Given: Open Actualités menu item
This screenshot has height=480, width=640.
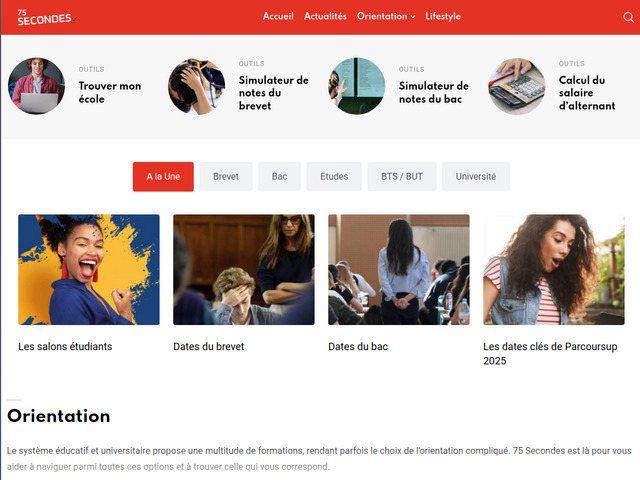Looking at the screenshot, I should click(x=325, y=16).
